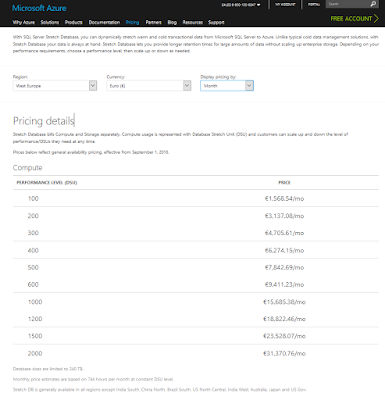Click the €9,411.23/mo price

284,285
